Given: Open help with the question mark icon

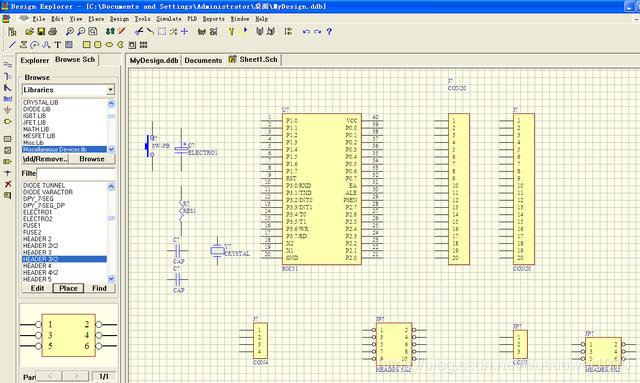Looking at the screenshot, I should [x=329, y=31].
